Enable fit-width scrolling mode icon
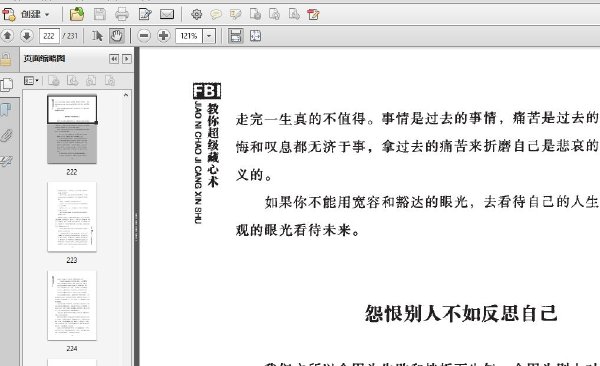600x366 pixels. (235, 36)
